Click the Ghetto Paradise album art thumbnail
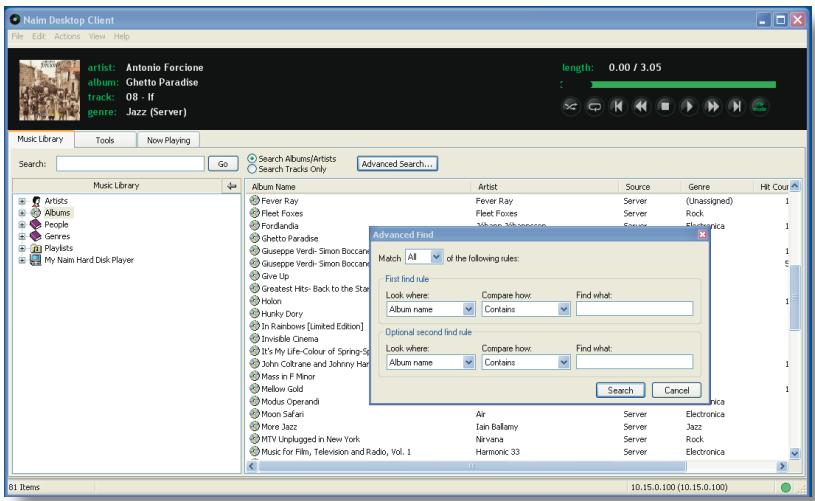 49,89
